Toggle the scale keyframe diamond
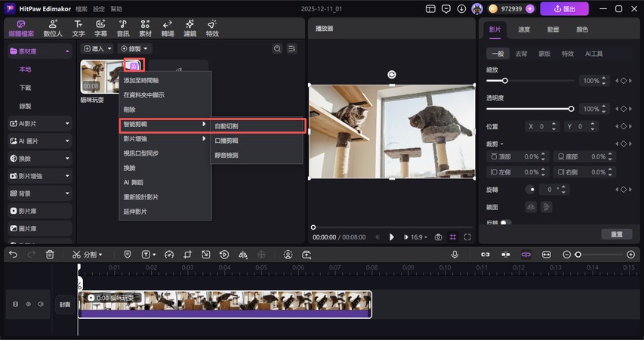This screenshot has width=644, height=340. click(624, 81)
